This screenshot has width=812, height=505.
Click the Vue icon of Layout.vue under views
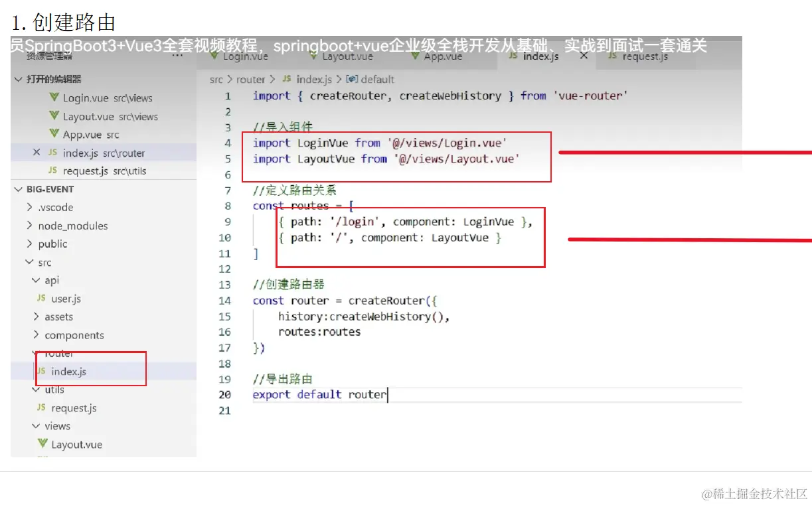(42, 444)
